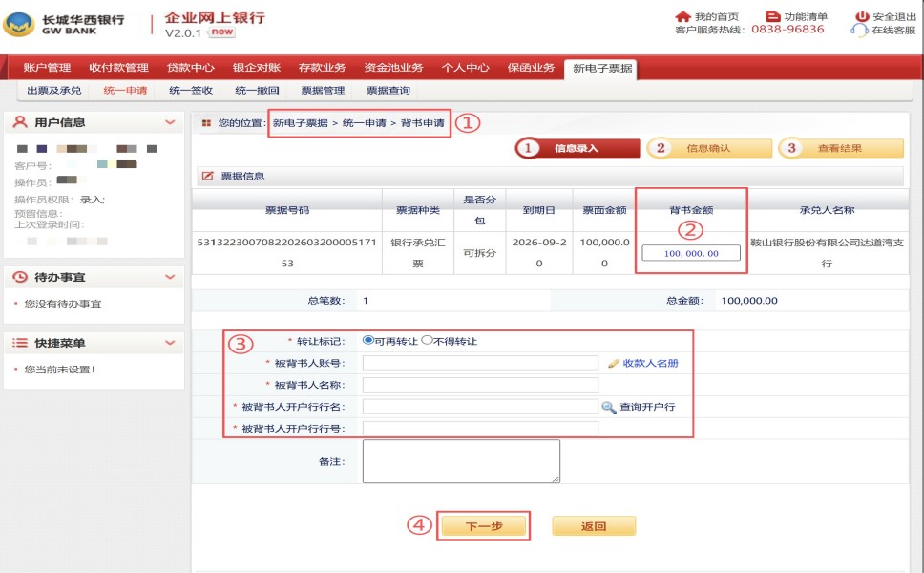Viewport: 924px width, 573px height.
Task: Open the 票据查询 submenu item
Action: (389, 91)
